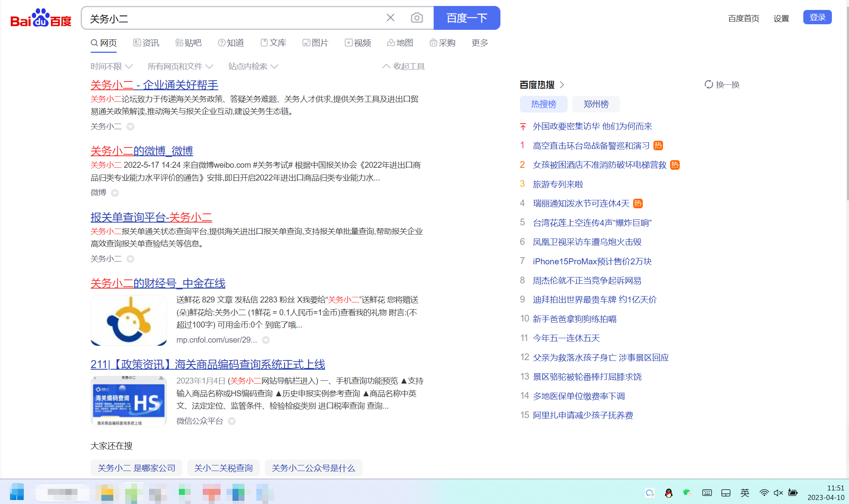This screenshot has height=504, width=849.
Task: Open dropdown beside 微信公众平台 source
Action: click(x=232, y=421)
